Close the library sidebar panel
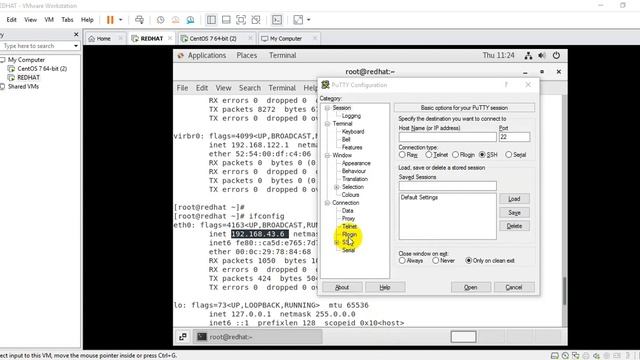 click(76, 35)
